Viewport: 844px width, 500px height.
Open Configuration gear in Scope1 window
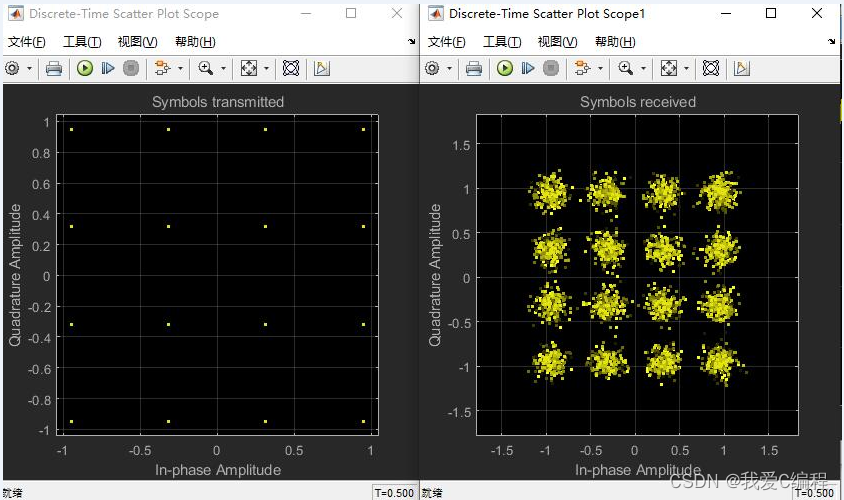[x=432, y=68]
